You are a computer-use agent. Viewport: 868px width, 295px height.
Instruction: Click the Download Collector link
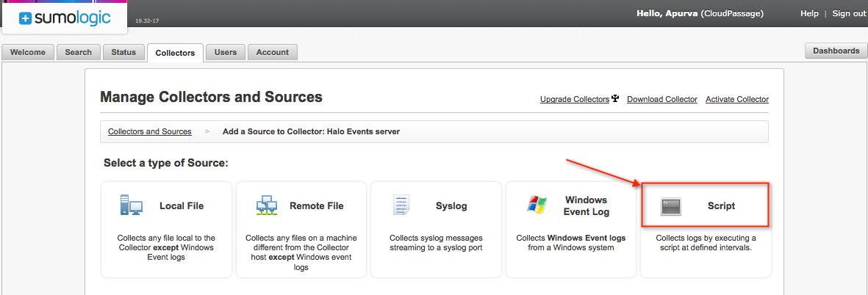pos(662,100)
